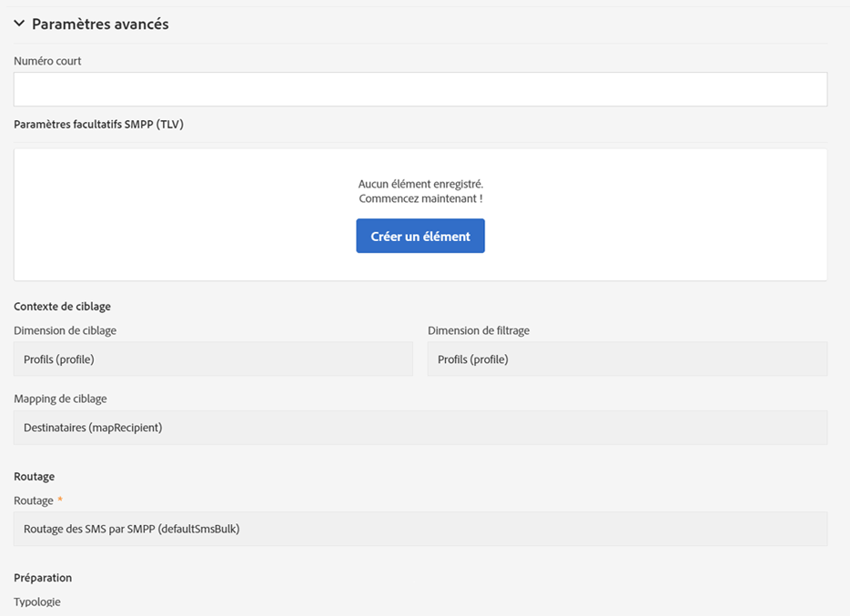Click the Commencez maintenant text
The width and height of the screenshot is (850, 616).
tap(420, 198)
